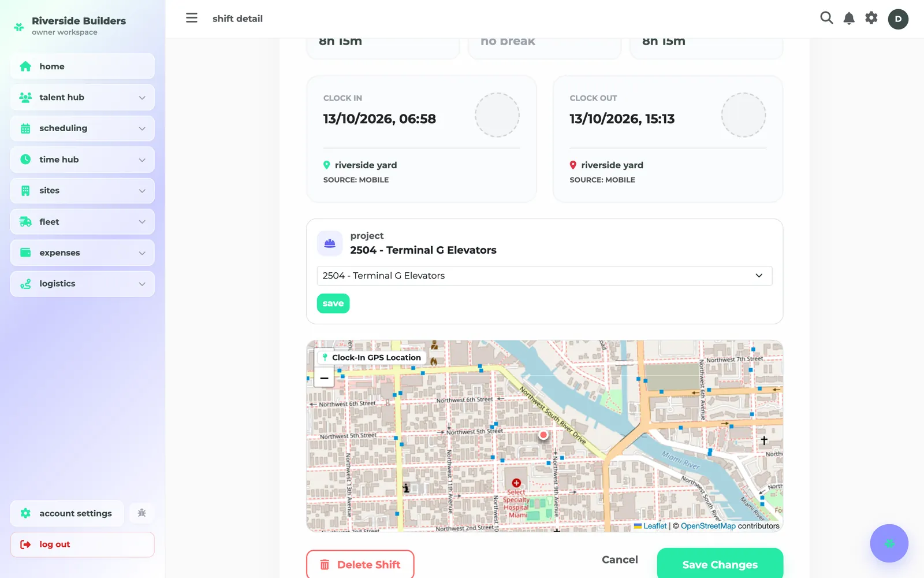
Task: Open the OpenStreetMap link
Action: [x=708, y=526]
